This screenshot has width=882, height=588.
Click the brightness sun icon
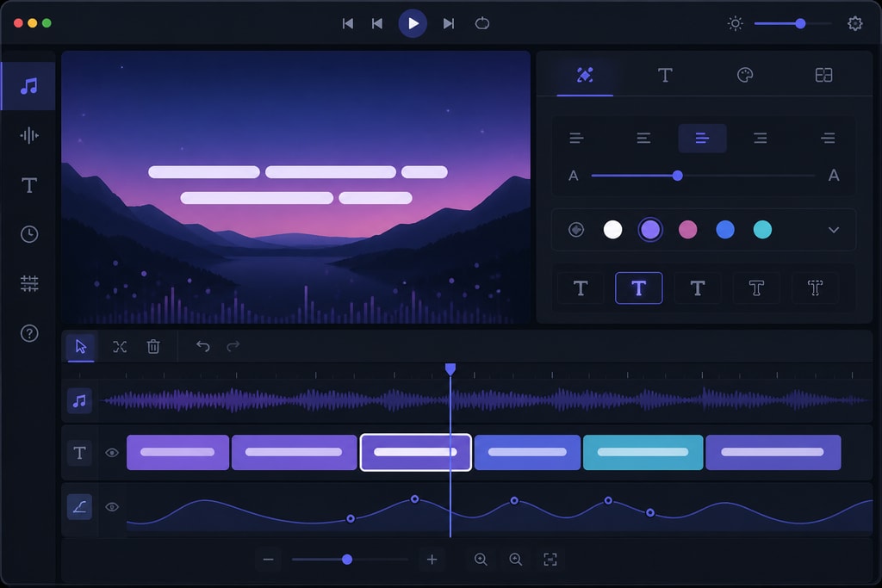pyautogui.click(x=736, y=23)
